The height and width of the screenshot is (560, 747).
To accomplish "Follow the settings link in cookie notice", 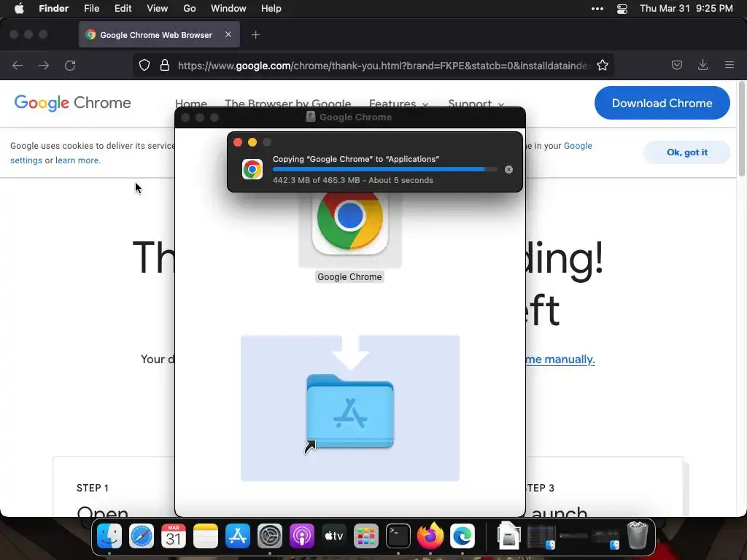I will 26,160.
